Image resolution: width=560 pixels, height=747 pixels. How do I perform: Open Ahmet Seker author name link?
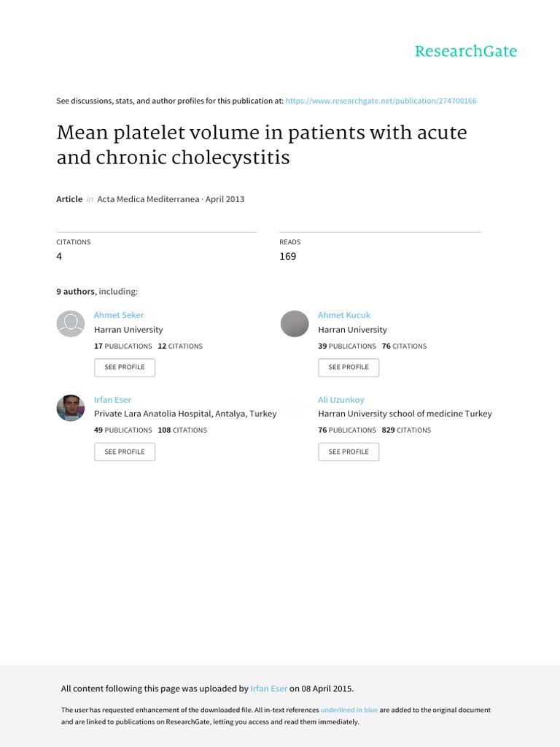coord(119,315)
